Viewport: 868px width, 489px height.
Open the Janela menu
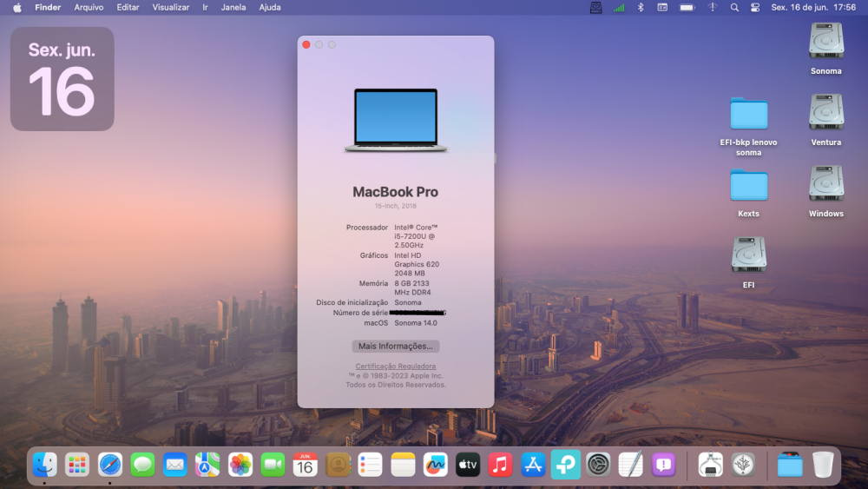pyautogui.click(x=233, y=8)
